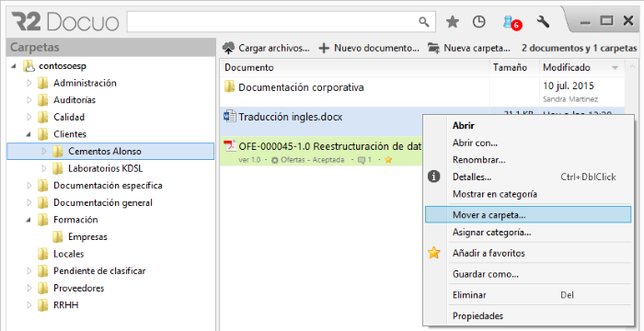Expand the RRHH folder arrow
Screen dimensions: 644x331
(29, 305)
